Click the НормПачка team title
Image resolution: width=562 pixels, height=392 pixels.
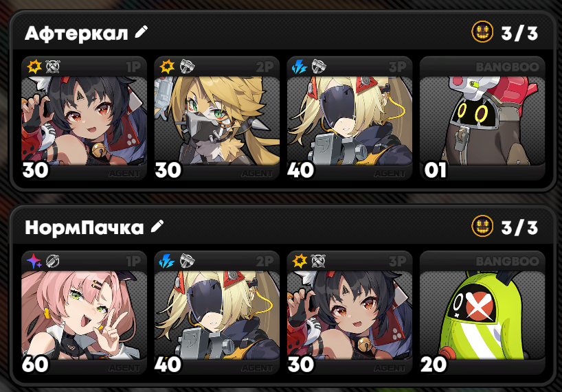click(85, 228)
